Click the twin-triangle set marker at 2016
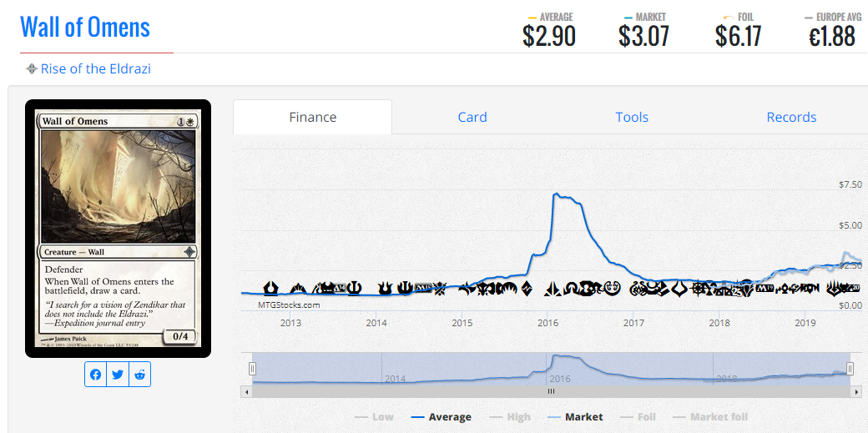Image resolution: width=868 pixels, height=433 pixels. point(553,289)
